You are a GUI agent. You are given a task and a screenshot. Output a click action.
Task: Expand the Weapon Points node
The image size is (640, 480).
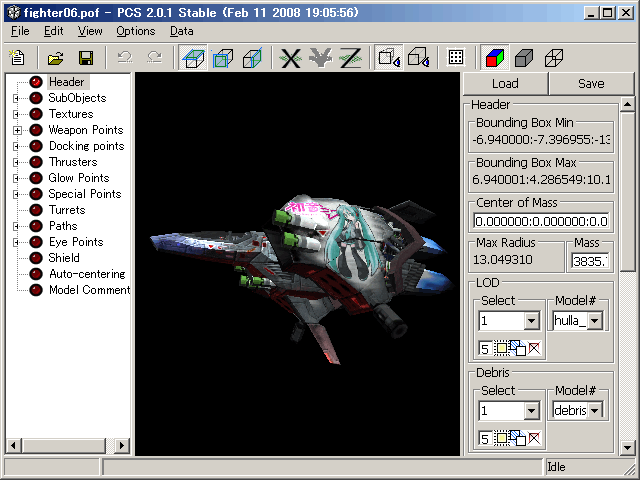pyautogui.click(x=17, y=130)
